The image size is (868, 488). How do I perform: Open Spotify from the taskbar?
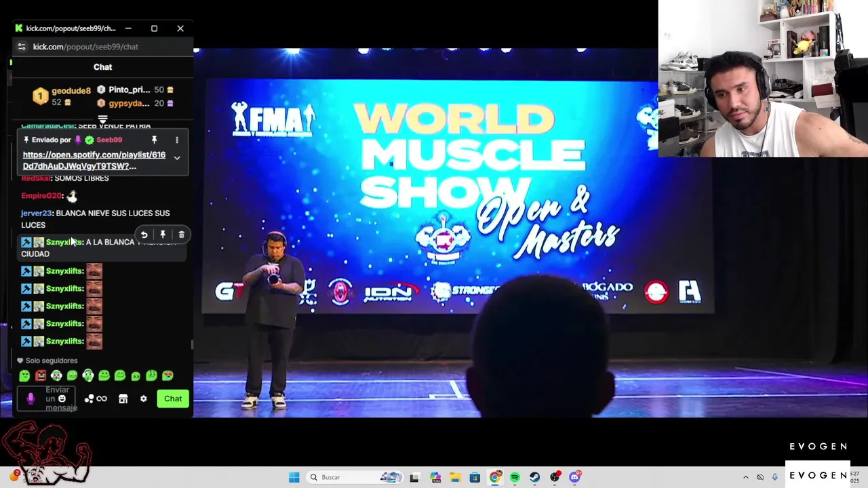(x=515, y=477)
